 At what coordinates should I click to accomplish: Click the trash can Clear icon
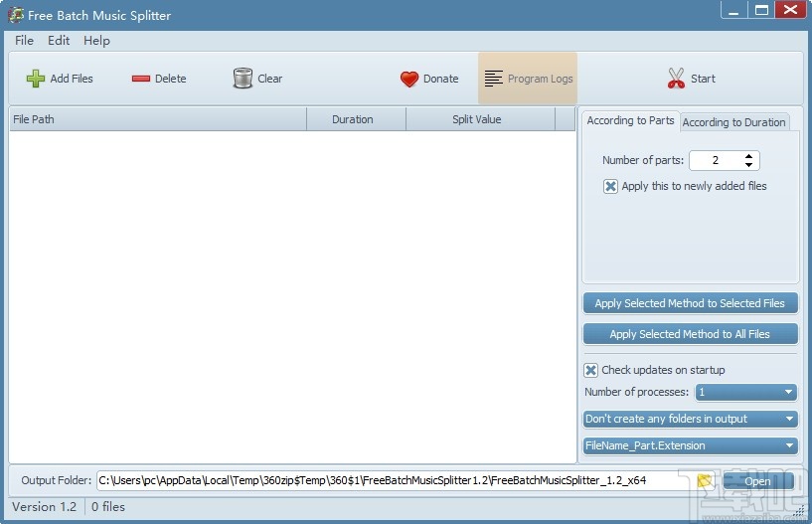pos(243,79)
